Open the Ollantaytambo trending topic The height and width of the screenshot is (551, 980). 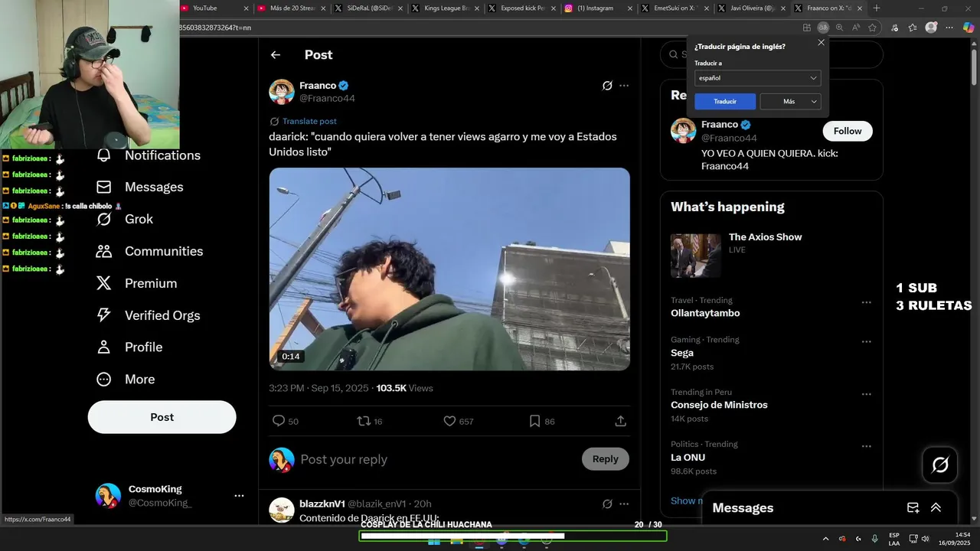click(x=705, y=313)
